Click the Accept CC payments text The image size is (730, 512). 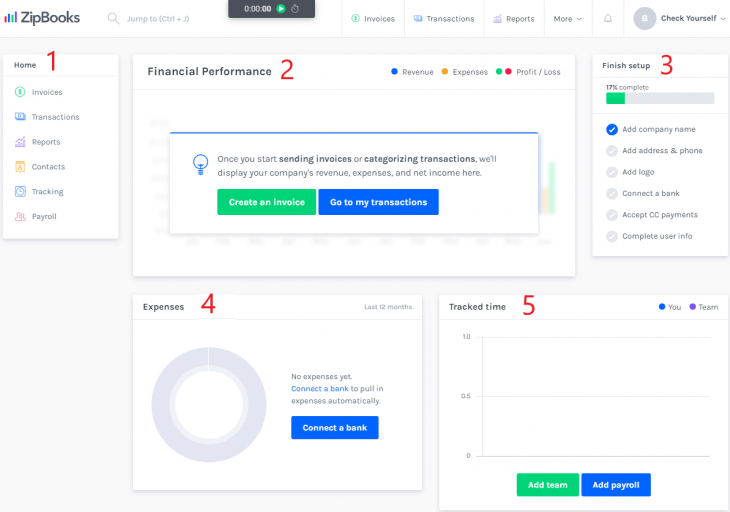pos(660,215)
